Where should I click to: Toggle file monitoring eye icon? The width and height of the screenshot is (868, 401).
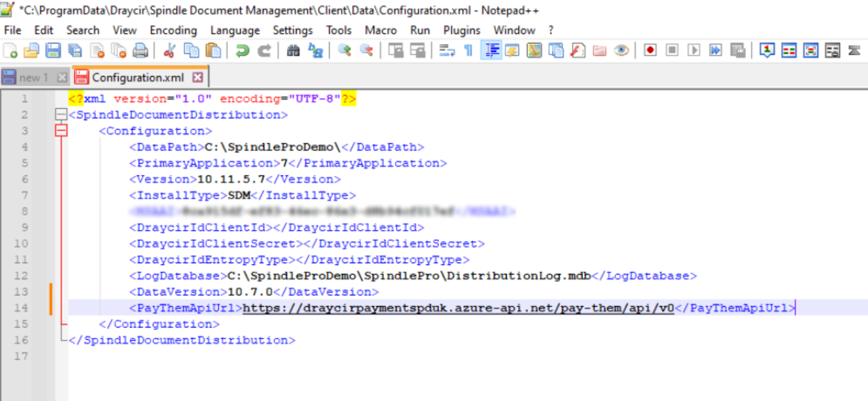pos(621,50)
